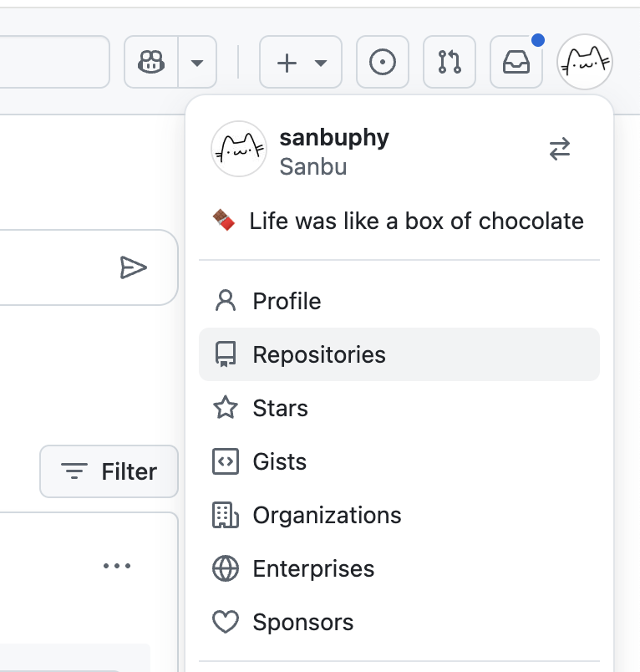Click the Filter button
This screenshot has width=640, height=672.
click(109, 471)
